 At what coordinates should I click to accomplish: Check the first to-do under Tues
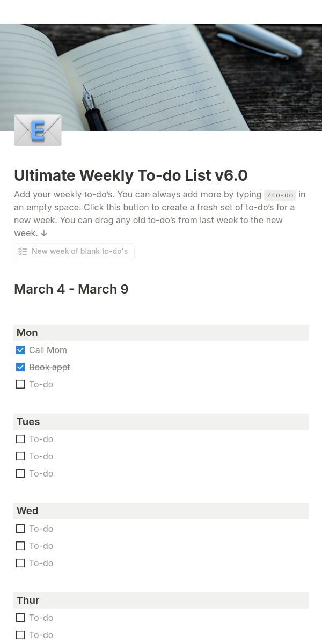click(x=20, y=439)
